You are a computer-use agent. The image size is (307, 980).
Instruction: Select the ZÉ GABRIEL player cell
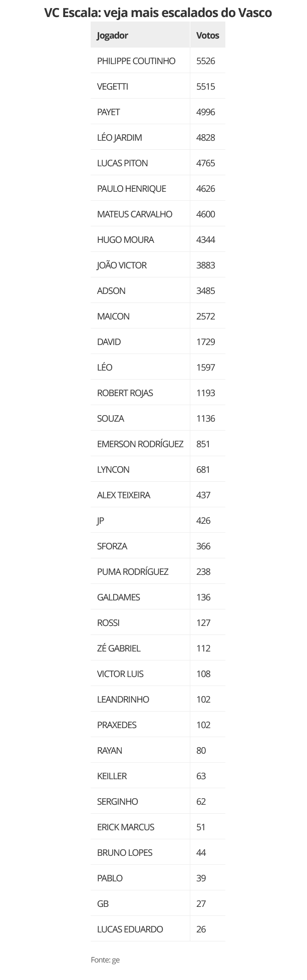pos(119,648)
